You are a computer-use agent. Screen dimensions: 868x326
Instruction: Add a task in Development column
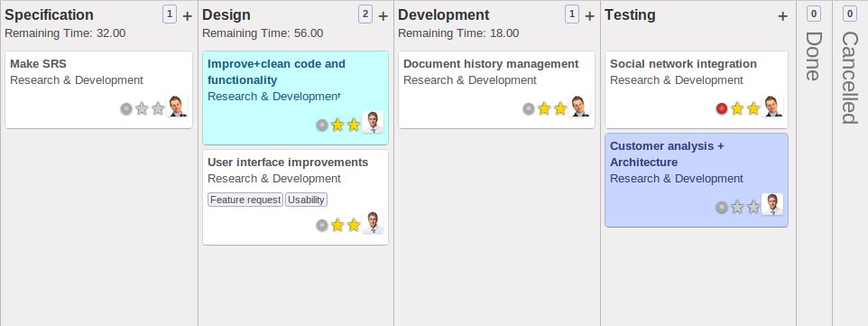[590, 16]
